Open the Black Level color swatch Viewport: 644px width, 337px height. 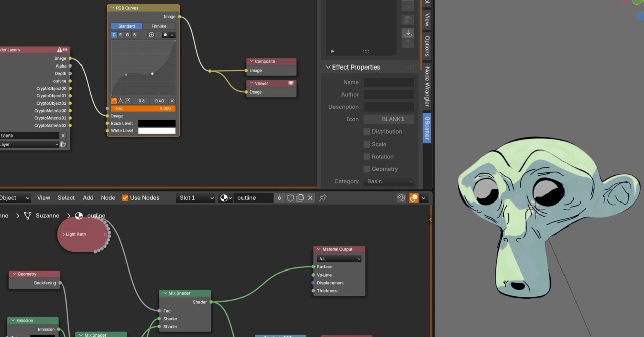[x=157, y=123]
